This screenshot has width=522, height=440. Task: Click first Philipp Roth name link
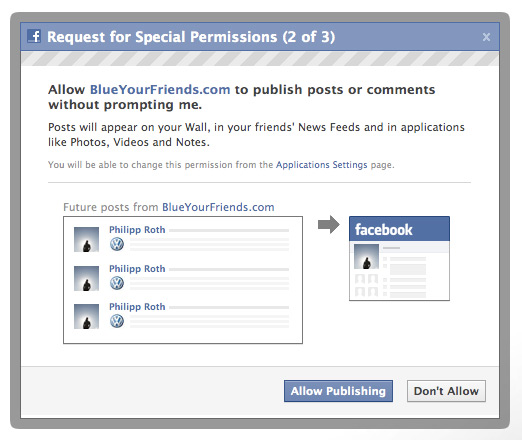(137, 230)
